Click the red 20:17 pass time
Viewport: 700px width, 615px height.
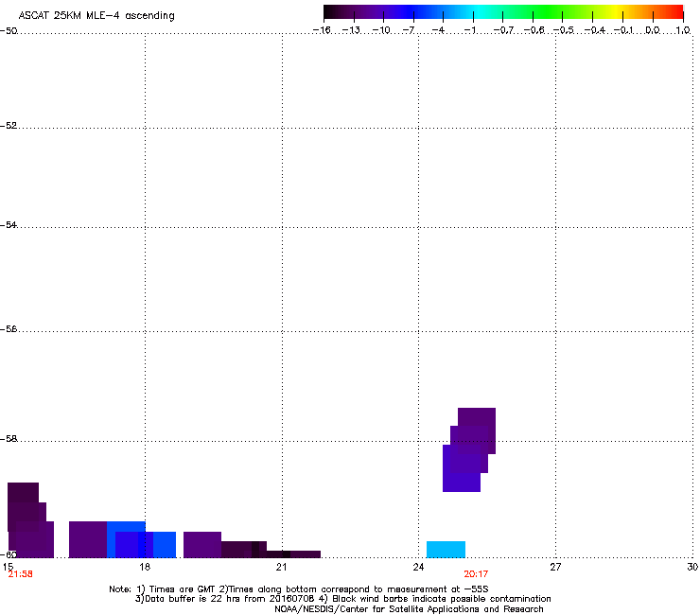476,574
